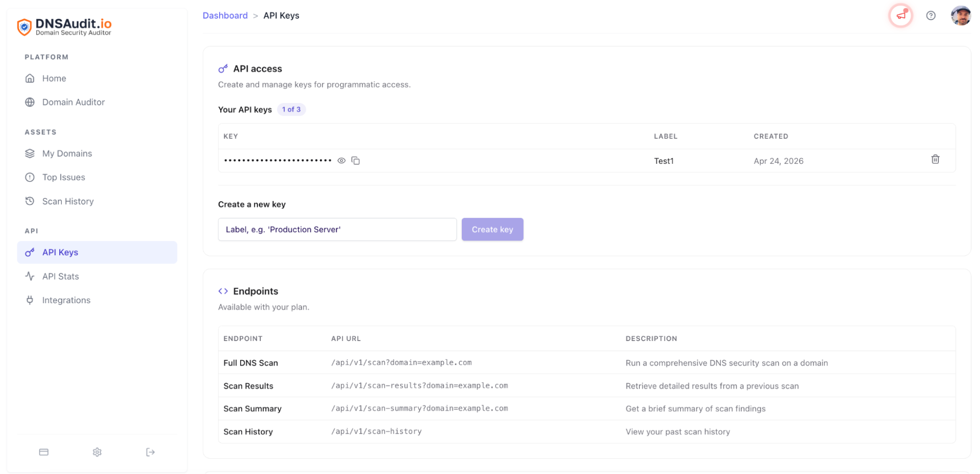This screenshot has width=980, height=474.
Task: Click the Scan Summary endpoint name
Action: point(252,409)
